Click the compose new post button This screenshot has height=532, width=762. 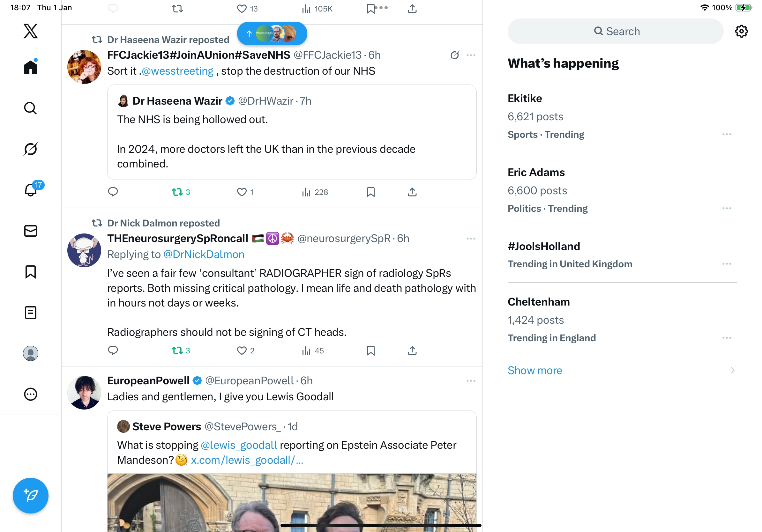coord(31,495)
